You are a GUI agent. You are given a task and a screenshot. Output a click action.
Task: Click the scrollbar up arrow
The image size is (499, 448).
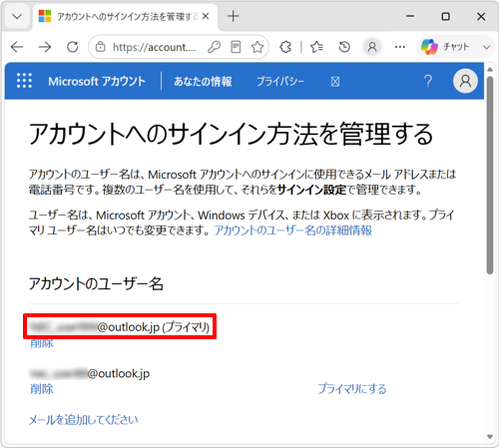pos(490,69)
